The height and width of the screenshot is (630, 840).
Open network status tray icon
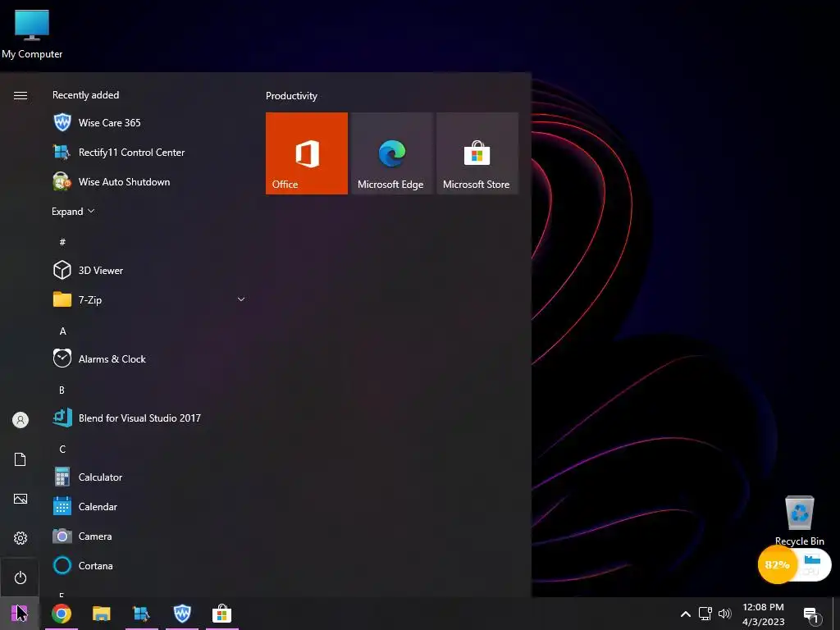[705, 614]
